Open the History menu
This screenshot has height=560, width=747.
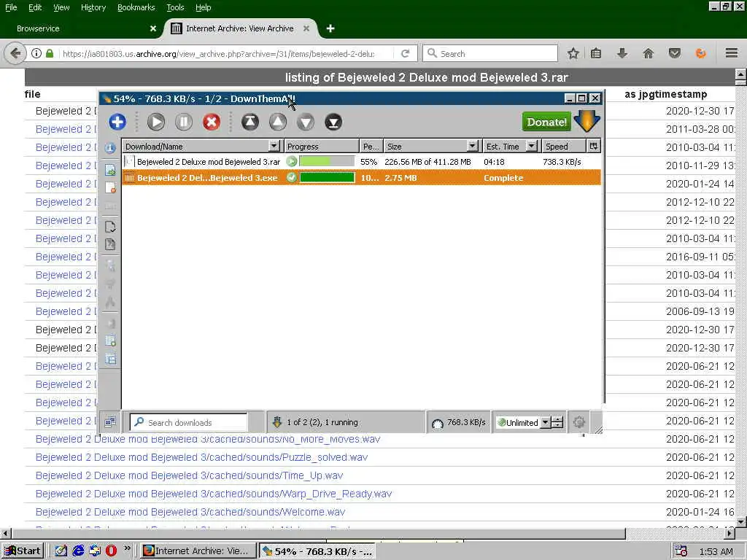point(93,7)
